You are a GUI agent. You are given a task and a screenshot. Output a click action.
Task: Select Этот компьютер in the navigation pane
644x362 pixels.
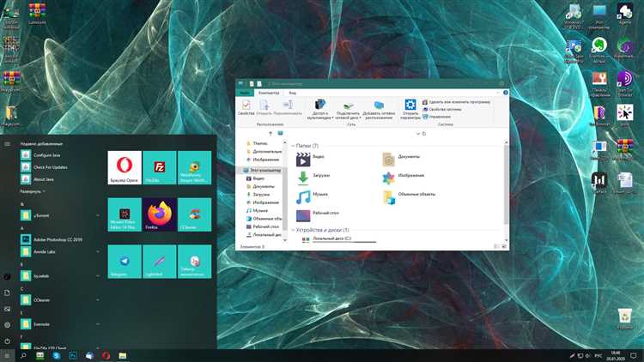point(264,171)
